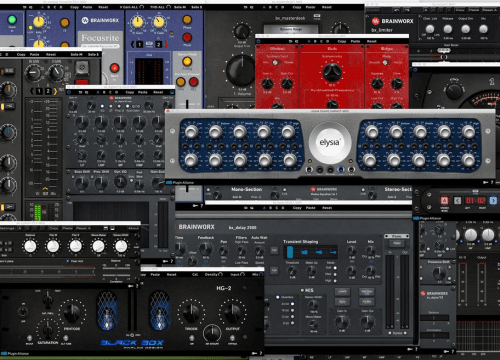Click Mix lock icon in HG-2 toolbar
Screen dimensions: 500x360
261,274
